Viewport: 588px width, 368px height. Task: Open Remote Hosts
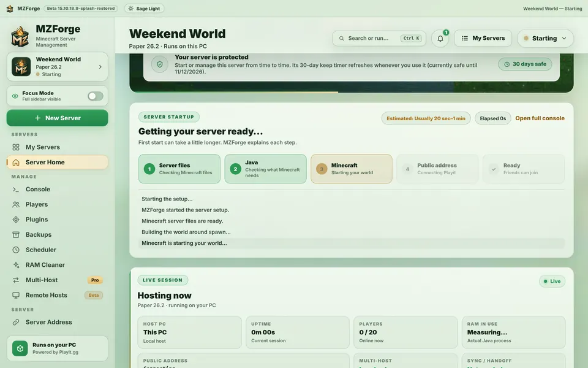coord(58,295)
